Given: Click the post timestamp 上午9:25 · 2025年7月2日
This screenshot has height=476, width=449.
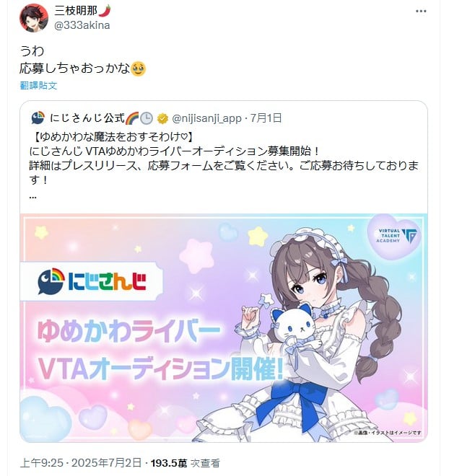Looking at the screenshot, I should click(81, 463).
